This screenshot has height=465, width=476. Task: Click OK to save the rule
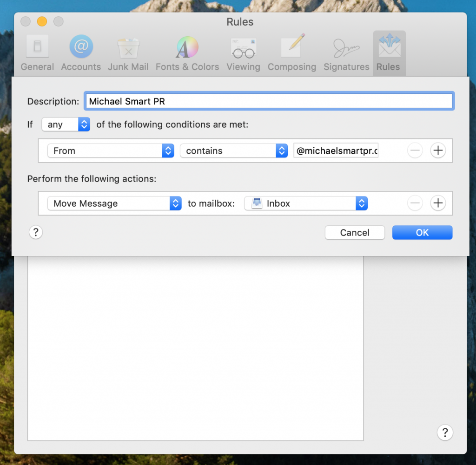[422, 232]
